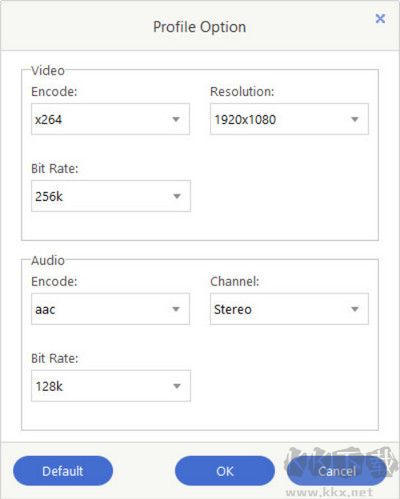The height and width of the screenshot is (499, 400).
Task: Expand the Channel dropdown arrow
Action: [355, 309]
